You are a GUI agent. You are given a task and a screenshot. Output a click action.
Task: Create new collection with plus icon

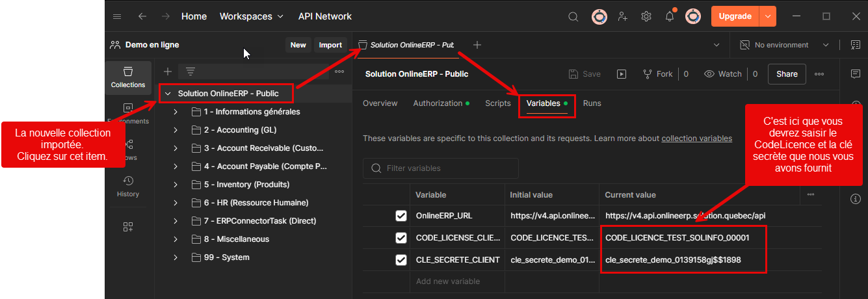point(168,71)
